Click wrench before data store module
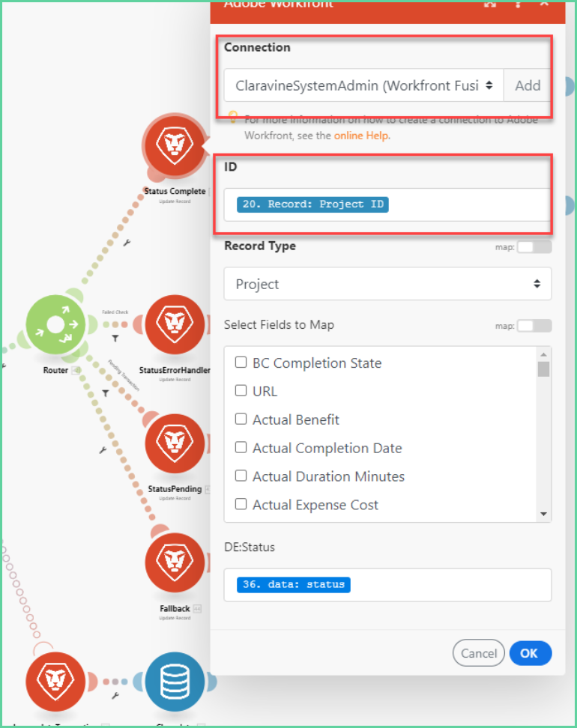Viewport: 577px width, 728px height. (115, 696)
